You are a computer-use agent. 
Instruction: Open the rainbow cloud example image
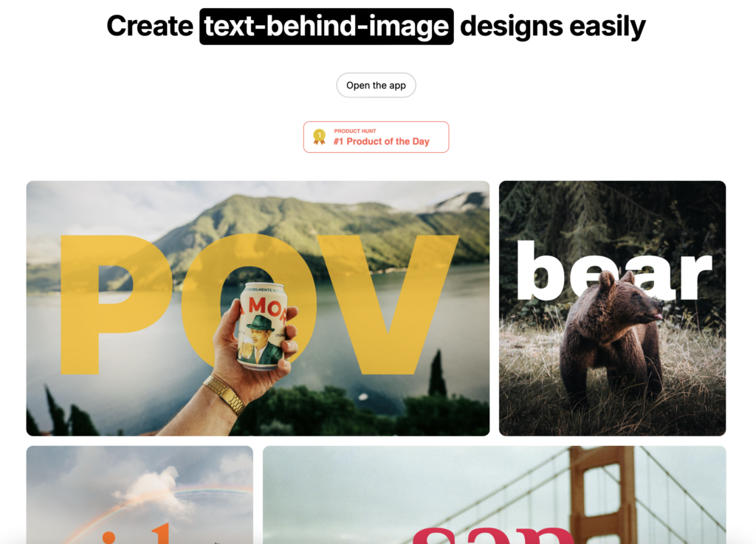pos(140,495)
